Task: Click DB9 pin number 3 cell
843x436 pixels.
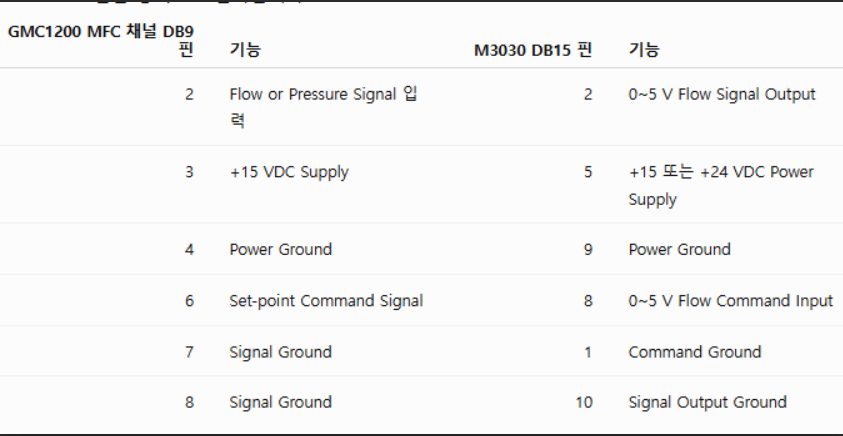Action: [189, 172]
